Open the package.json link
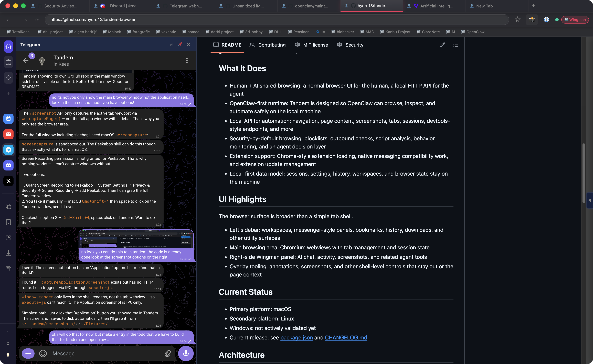The width and height of the screenshot is (593, 364). (x=297, y=338)
